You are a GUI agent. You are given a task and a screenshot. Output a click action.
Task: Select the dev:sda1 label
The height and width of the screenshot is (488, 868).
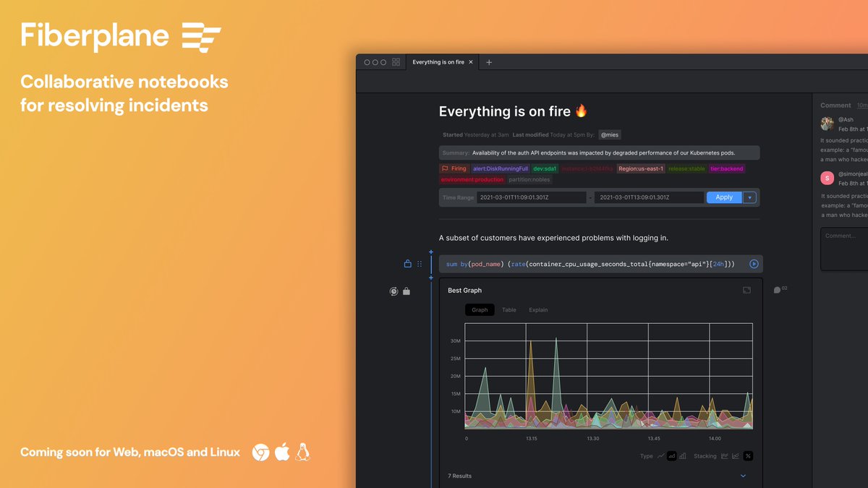point(545,168)
